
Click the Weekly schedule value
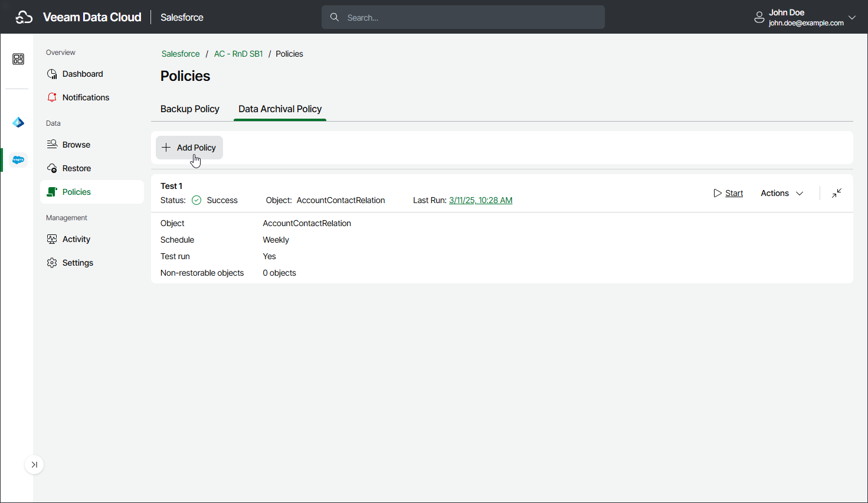click(276, 240)
